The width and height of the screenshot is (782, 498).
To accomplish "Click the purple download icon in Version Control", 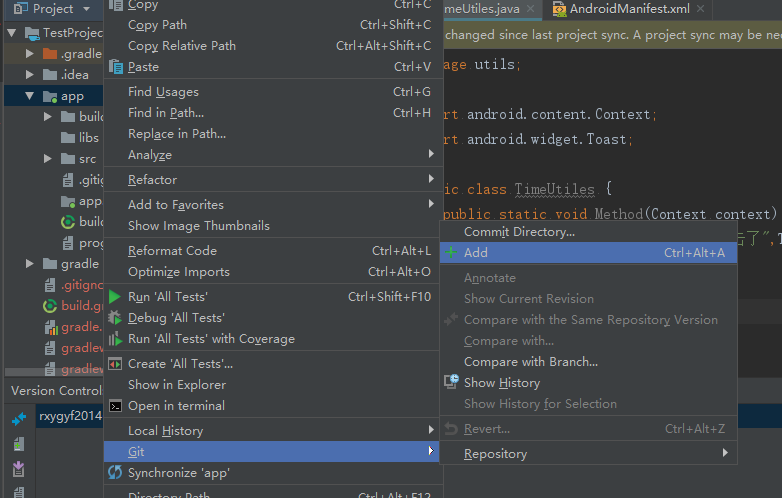I will tap(18, 469).
